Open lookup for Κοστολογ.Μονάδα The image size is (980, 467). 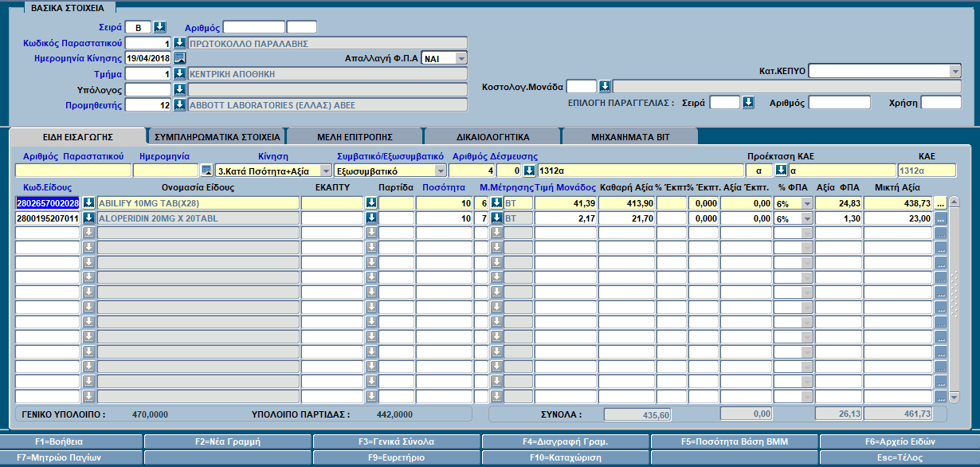click(605, 86)
